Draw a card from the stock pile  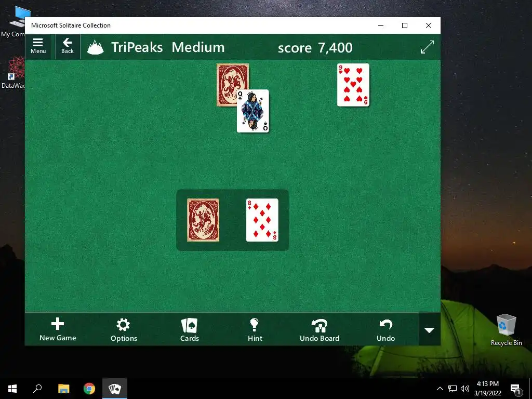203,220
